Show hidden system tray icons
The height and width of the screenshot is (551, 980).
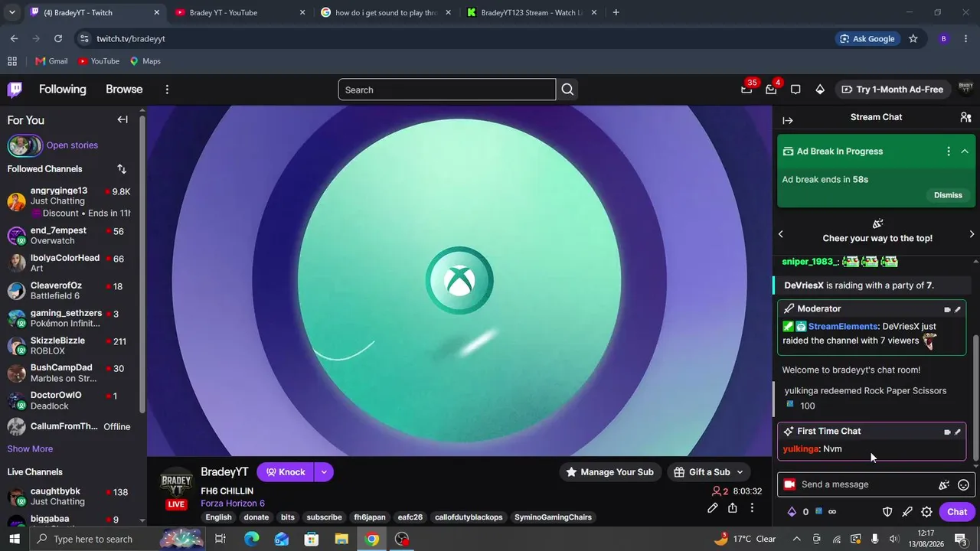pyautogui.click(x=796, y=540)
